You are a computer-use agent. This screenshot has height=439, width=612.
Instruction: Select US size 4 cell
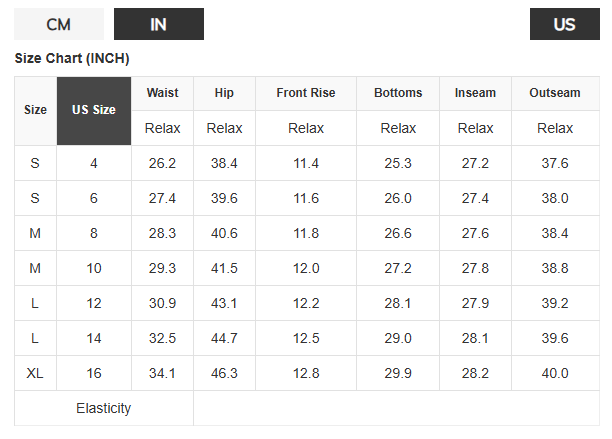94,163
